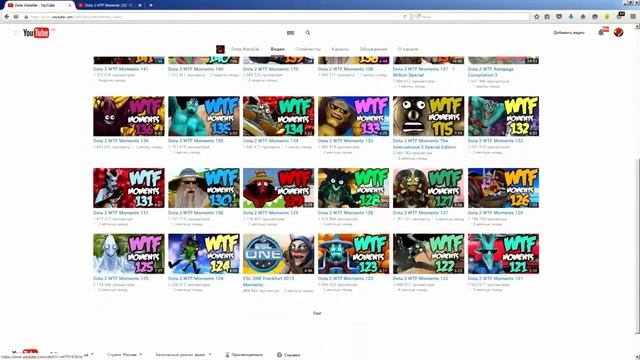Bookmark this page with the star icon

click(537, 17)
